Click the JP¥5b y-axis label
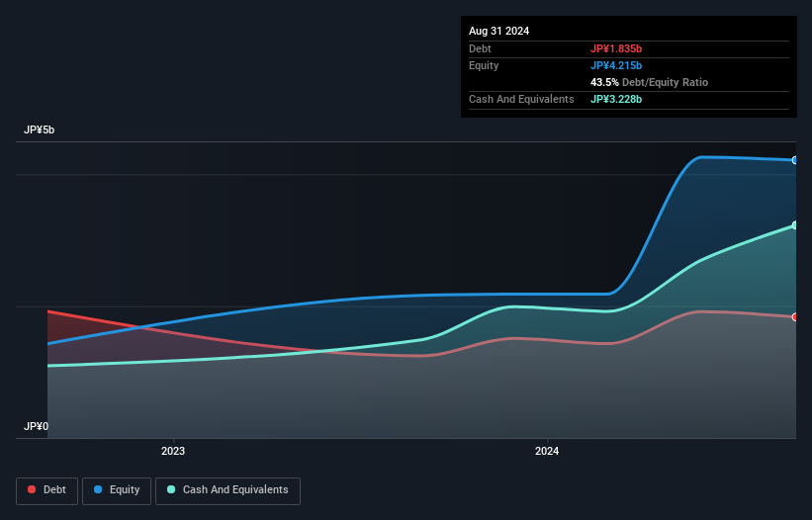This screenshot has width=812, height=520. point(39,130)
